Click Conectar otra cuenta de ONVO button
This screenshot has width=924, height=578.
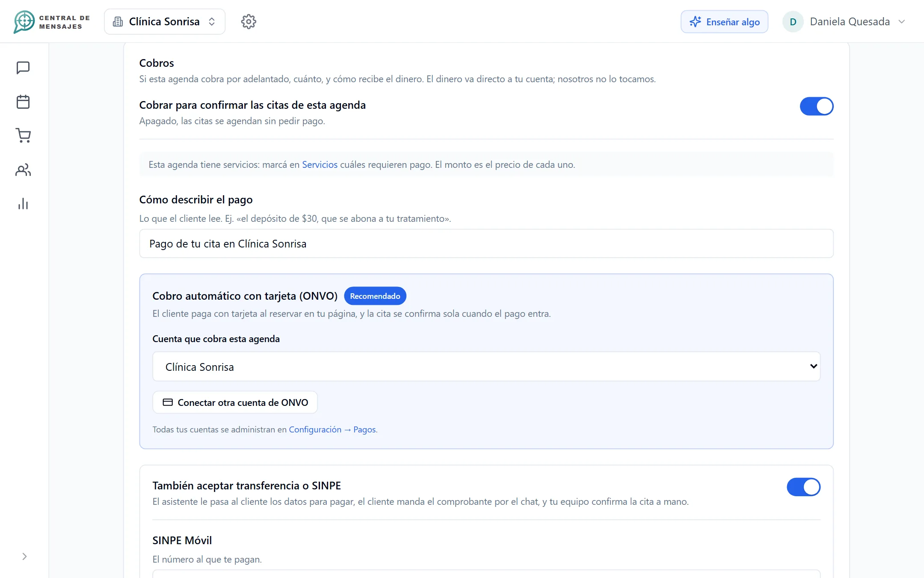pyautogui.click(x=235, y=402)
